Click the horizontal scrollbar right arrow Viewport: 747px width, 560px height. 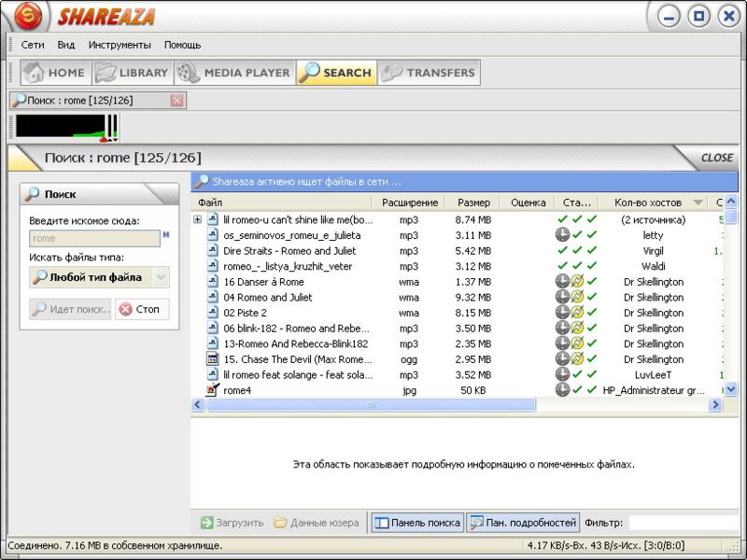click(715, 405)
